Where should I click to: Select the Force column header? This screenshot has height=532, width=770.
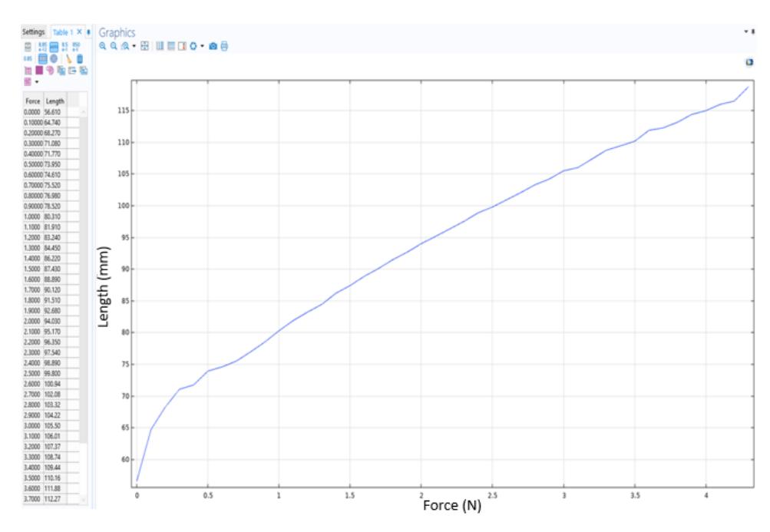tap(33, 101)
